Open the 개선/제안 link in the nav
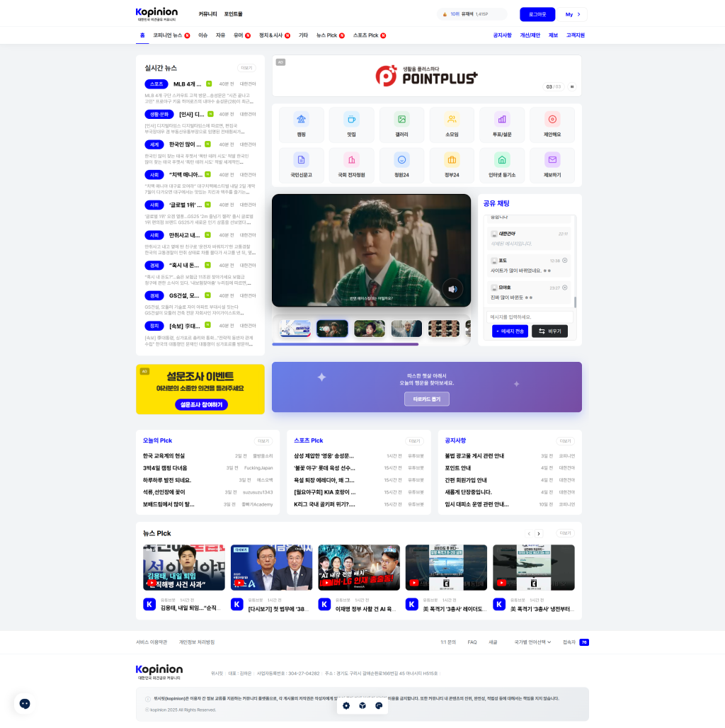This screenshot has height=728, width=725. coord(530,35)
